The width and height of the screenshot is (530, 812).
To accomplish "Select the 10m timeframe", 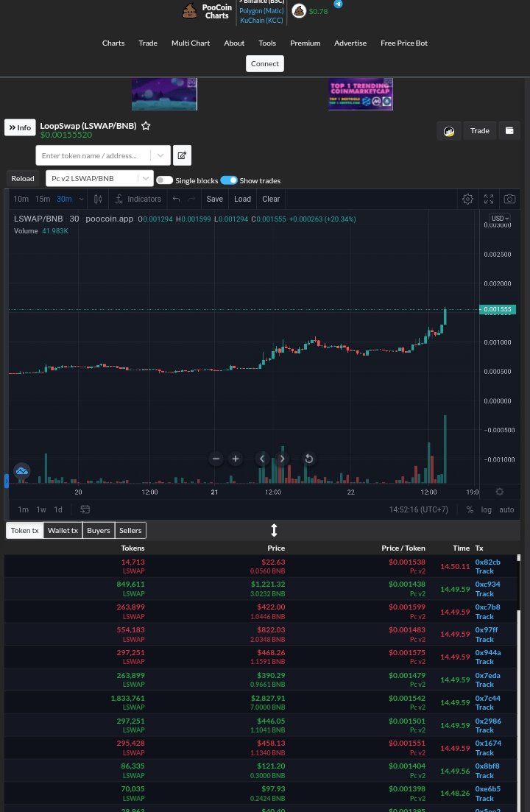I will pyautogui.click(x=21, y=199).
